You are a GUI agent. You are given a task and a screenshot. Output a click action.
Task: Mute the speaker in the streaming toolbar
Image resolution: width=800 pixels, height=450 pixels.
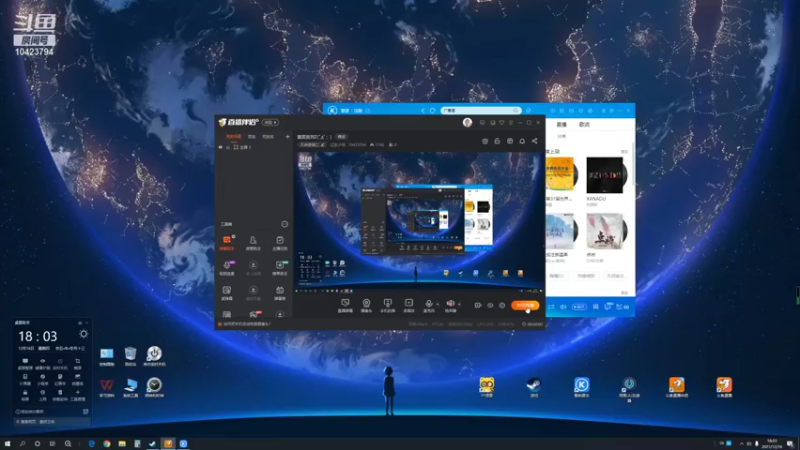450,305
